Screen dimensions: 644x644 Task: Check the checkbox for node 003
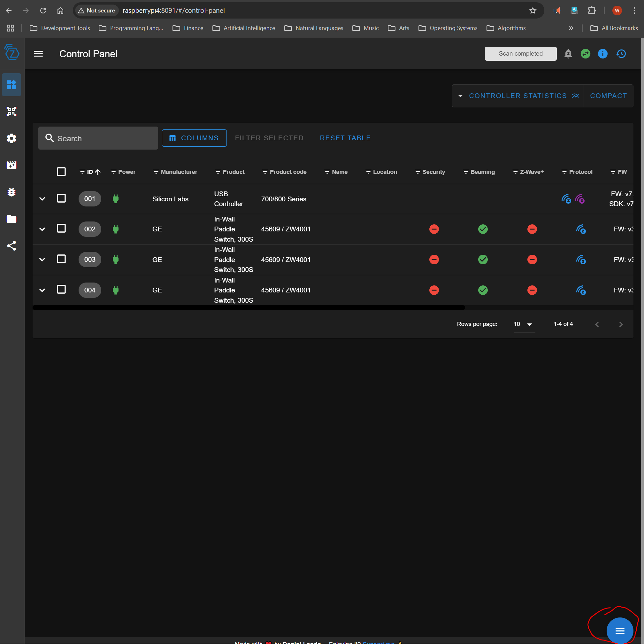(61, 259)
